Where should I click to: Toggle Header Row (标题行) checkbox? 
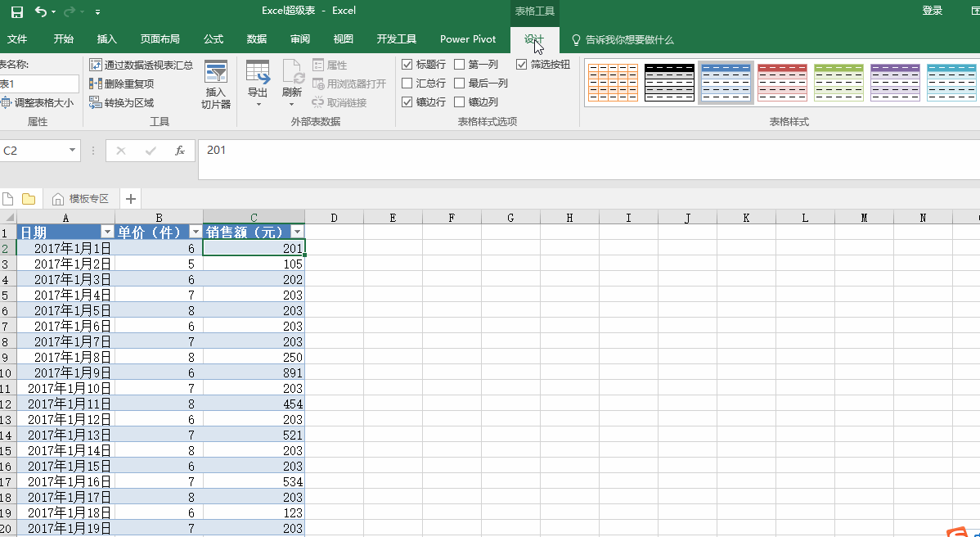pos(407,65)
